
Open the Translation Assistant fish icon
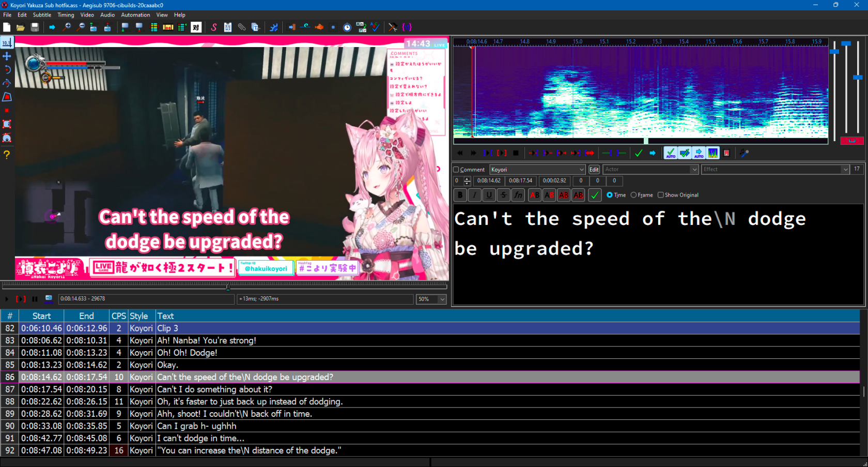pyautogui.click(x=319, y=27)
